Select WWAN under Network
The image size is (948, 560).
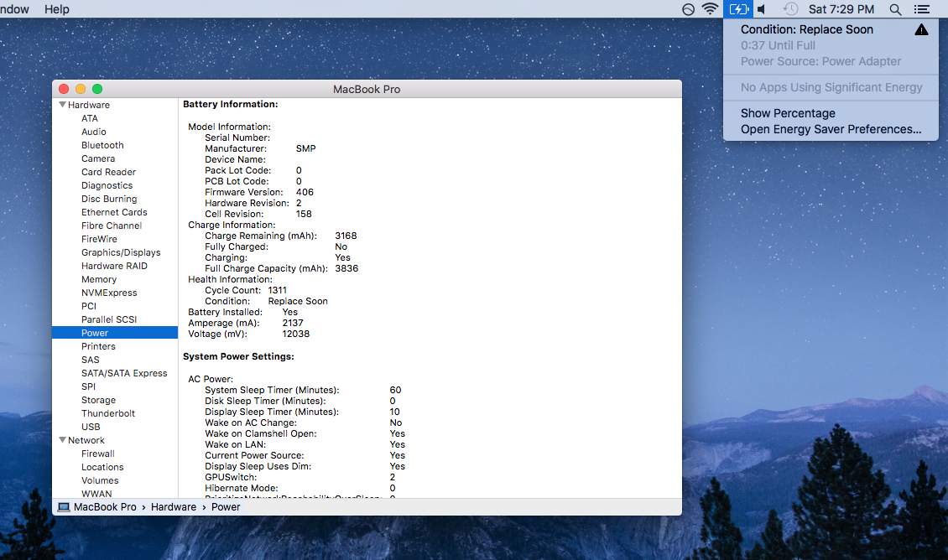tap(96, 494)
